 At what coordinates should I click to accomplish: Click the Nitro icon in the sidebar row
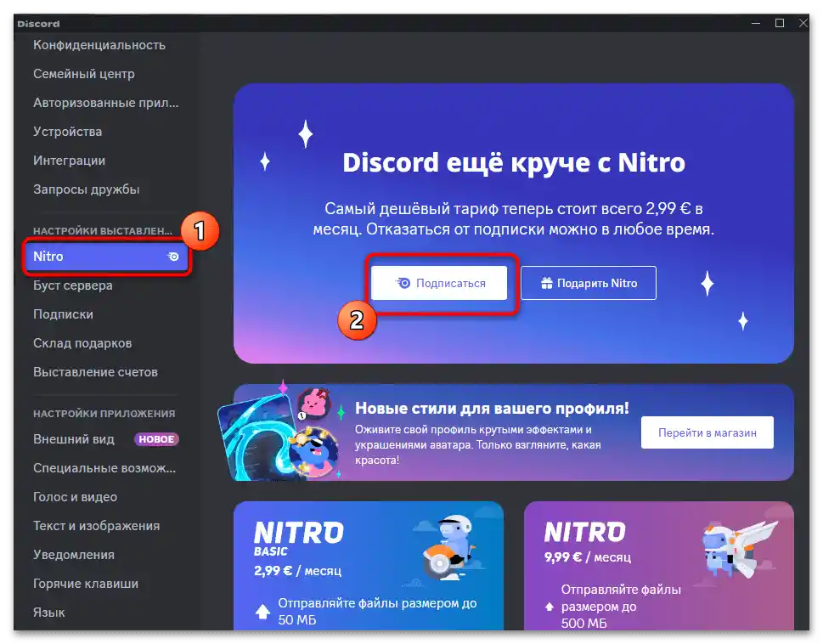pyautogui.click(x=173, y=257)
